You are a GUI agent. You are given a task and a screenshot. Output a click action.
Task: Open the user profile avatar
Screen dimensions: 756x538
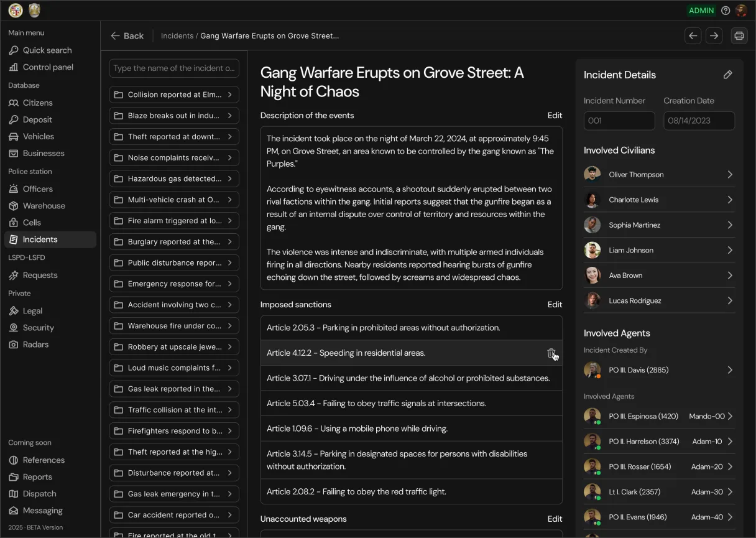click(741, 11)
